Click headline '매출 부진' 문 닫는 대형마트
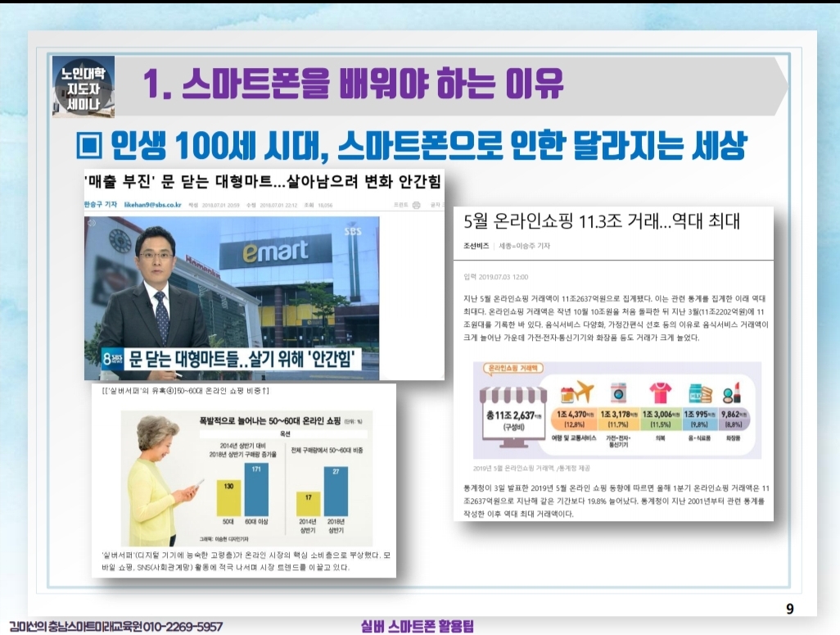Screen dimensions: 840x635 (x=263, y=181)
